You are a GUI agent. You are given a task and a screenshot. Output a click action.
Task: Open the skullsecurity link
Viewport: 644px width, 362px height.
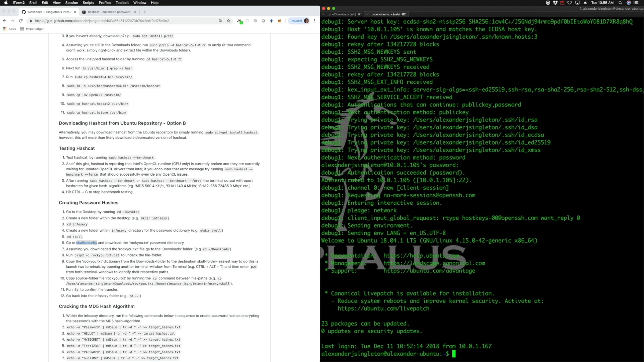(86, 243)
